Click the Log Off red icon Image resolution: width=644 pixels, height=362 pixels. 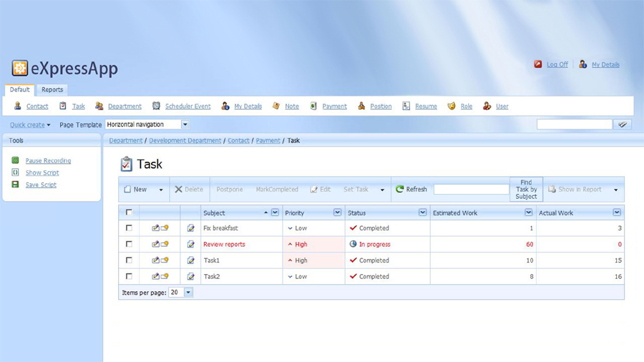pos(538,64)
